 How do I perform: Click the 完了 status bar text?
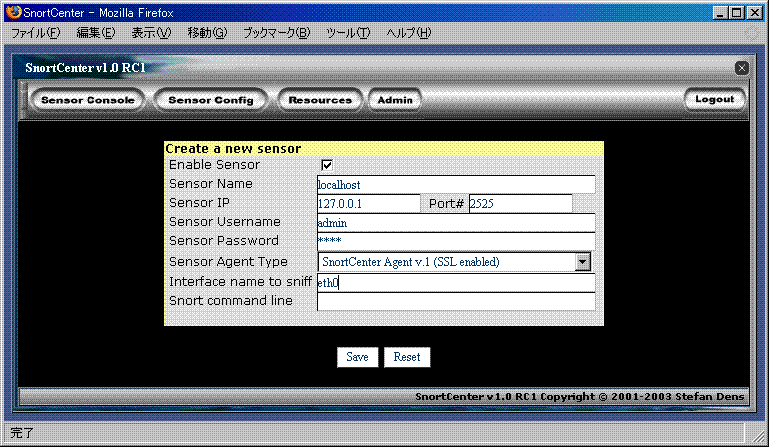coord(22,433)
